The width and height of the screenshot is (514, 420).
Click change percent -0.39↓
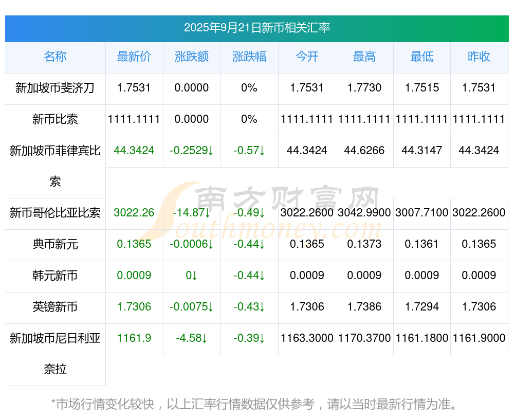point(249,338)
